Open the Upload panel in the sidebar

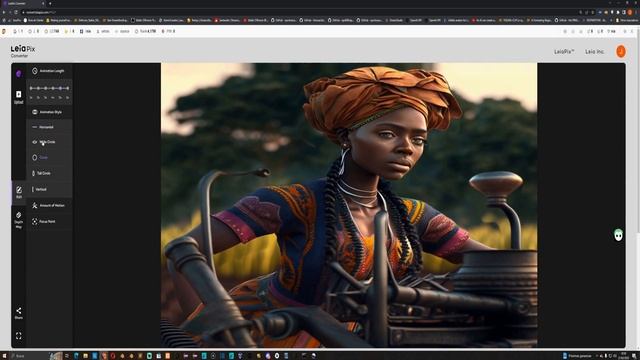[18, 97]
